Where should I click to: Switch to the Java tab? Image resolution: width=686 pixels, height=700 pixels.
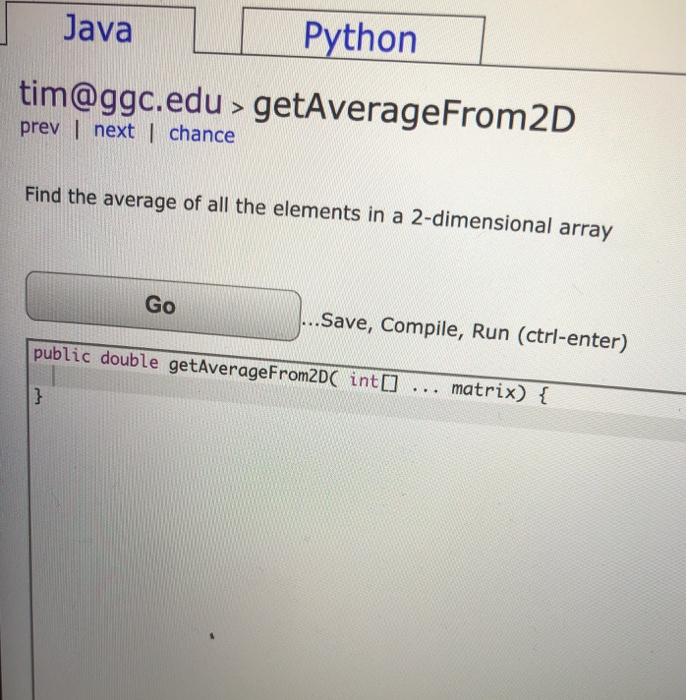[x=98, y=29]
